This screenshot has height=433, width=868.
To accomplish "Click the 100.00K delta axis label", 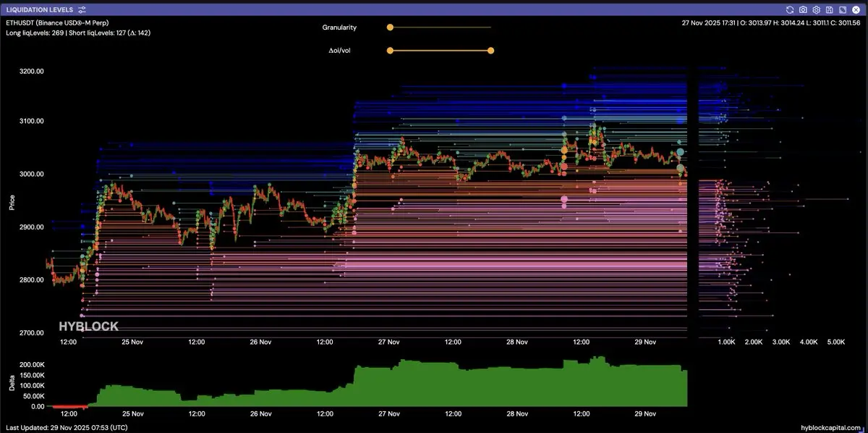I will coord(31,385).
